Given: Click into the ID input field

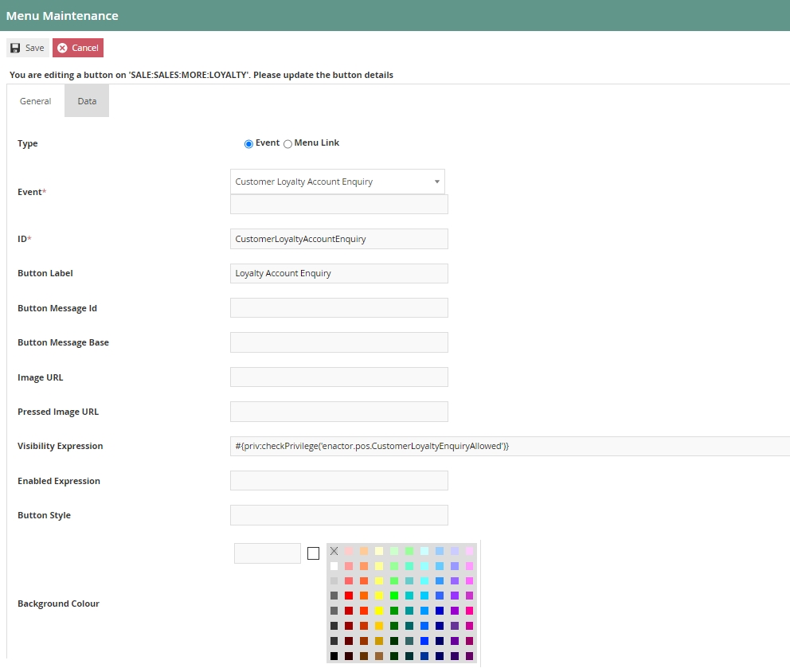Looking at the screenshot, I should (338, 238).
